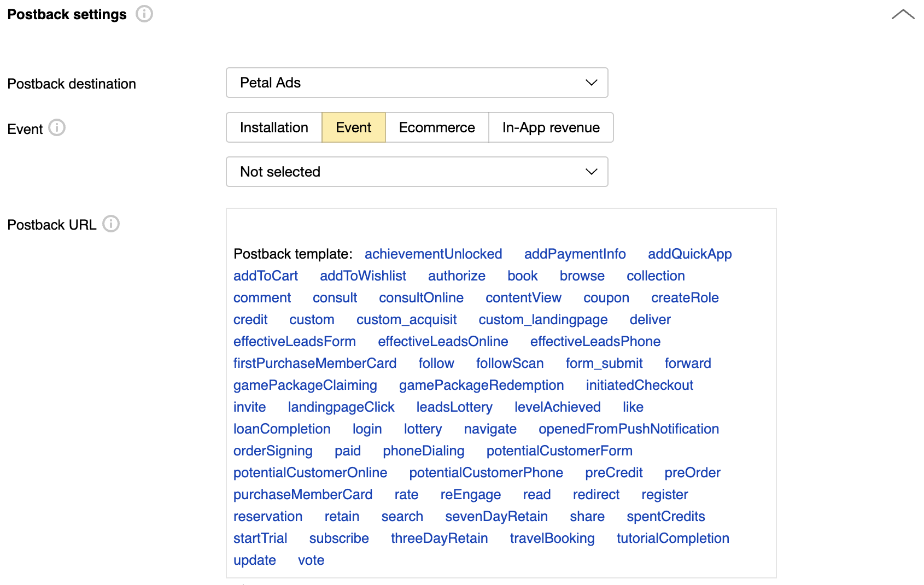This screenshot has width=924, height=585.
Task: Switch to In-App revenue option
Action: (551, 127)
